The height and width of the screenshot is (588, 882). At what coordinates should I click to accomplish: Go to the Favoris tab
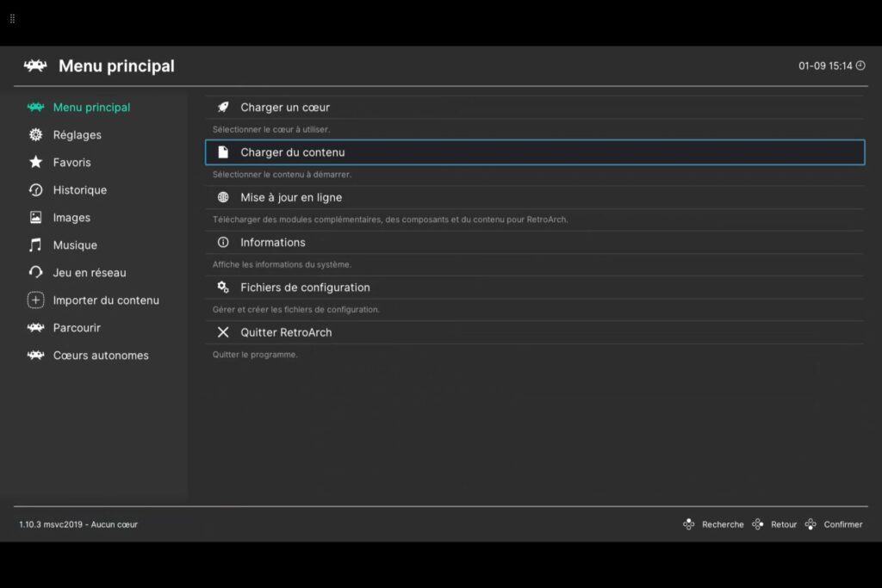(x=72, y=162)
